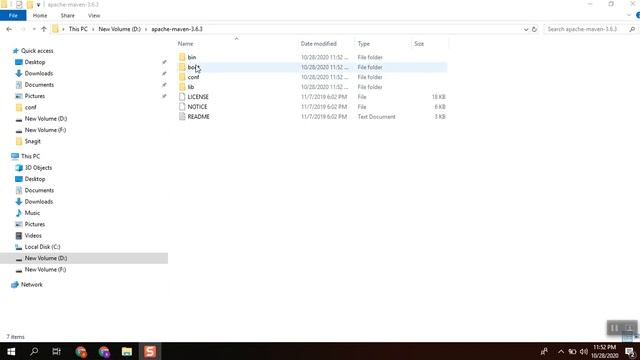Image resolution: width=640 pixels, height=360 pixels.
Task: Sort by Date modified column
Action: tap(319, 44)
